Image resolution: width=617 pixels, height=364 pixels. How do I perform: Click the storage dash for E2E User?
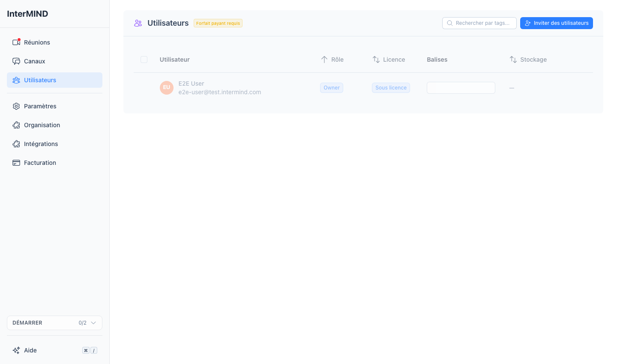click(x=512, y=88)
